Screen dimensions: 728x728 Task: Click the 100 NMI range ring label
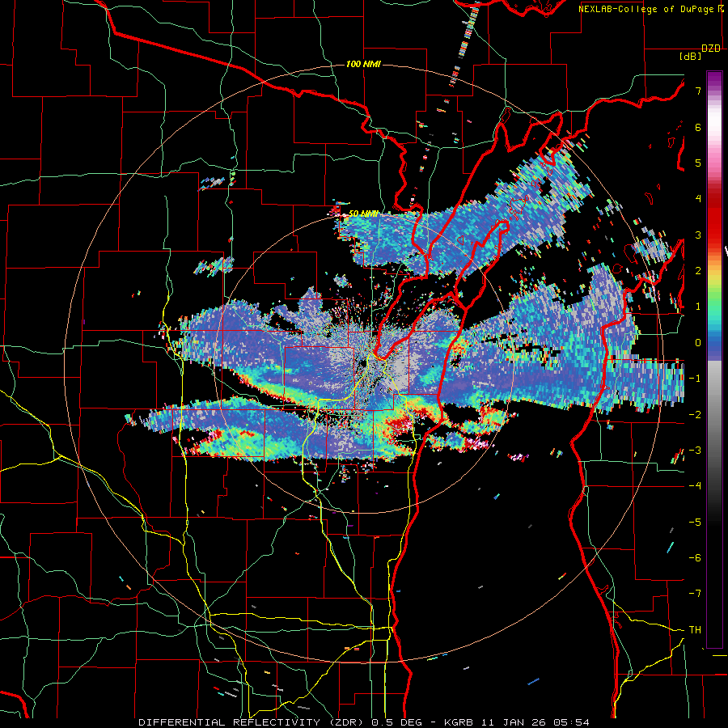(x=363, y=64)
